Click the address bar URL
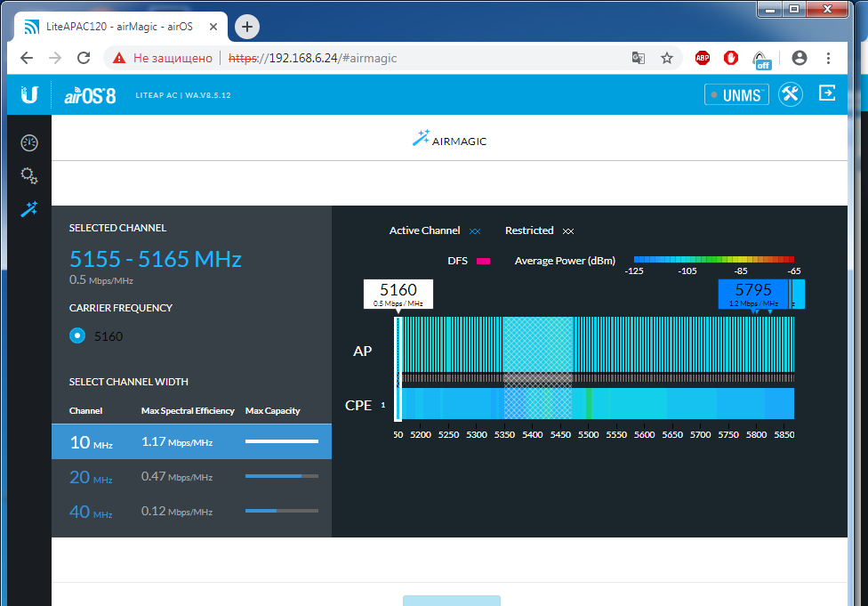 coord(313,58)
